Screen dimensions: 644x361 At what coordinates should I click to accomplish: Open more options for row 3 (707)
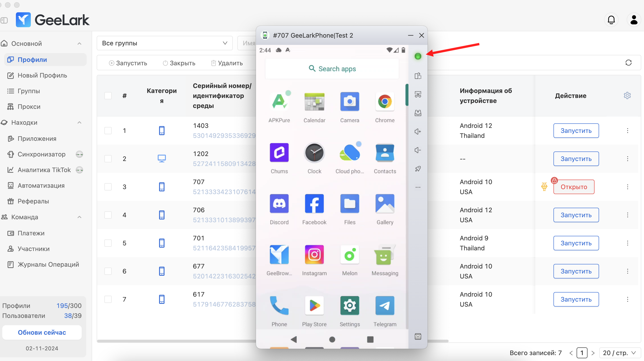[x=627, y=187]
